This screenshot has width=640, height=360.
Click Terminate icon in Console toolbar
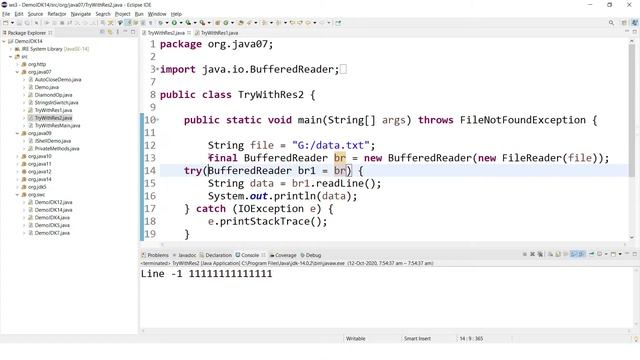click(x=525, y=254)
